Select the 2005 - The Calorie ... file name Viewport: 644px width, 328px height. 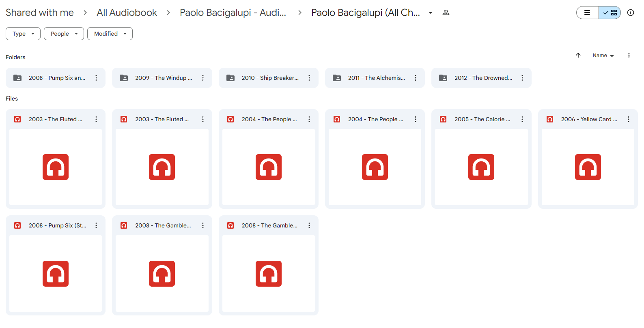(482, 119)
